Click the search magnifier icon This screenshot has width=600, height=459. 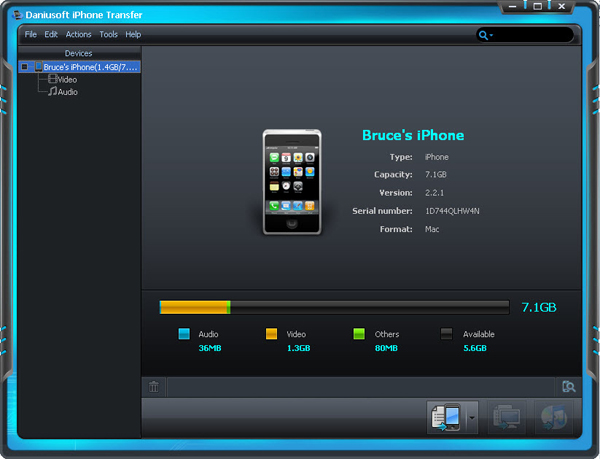(483, 36)
